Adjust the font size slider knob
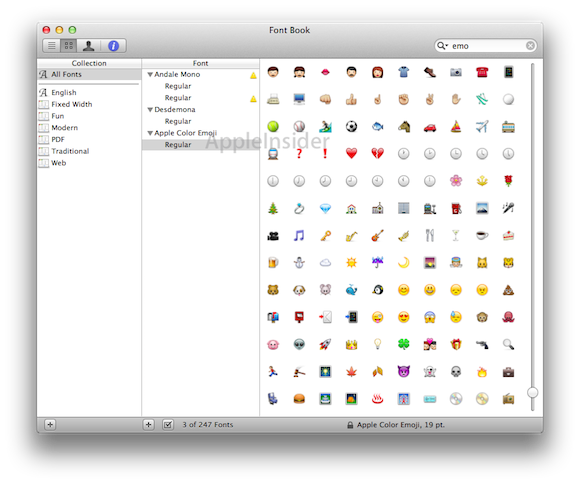Image resolution: width=580 pixels, height=484 pixels. (x=532, y=392)
